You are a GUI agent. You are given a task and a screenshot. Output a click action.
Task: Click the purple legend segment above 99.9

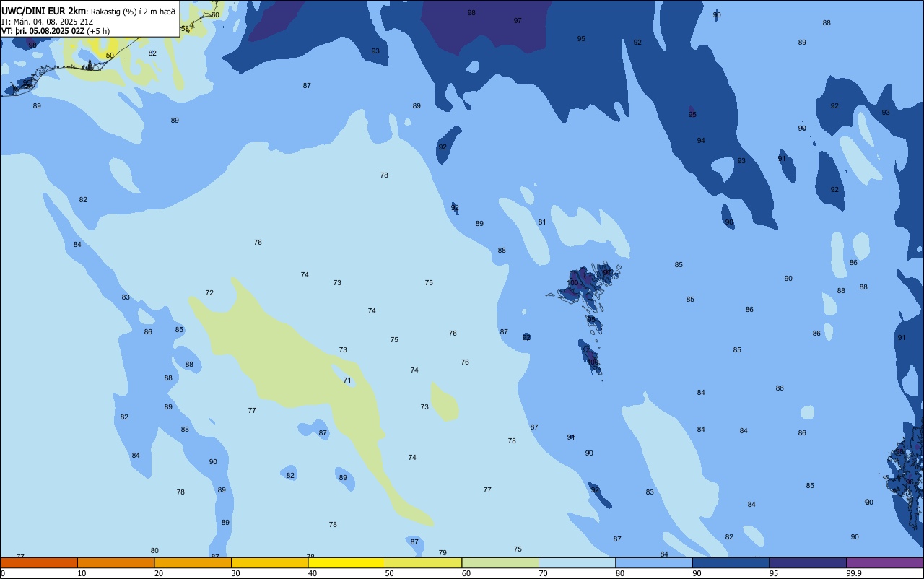pyautogui.click(x=884, y=562)
